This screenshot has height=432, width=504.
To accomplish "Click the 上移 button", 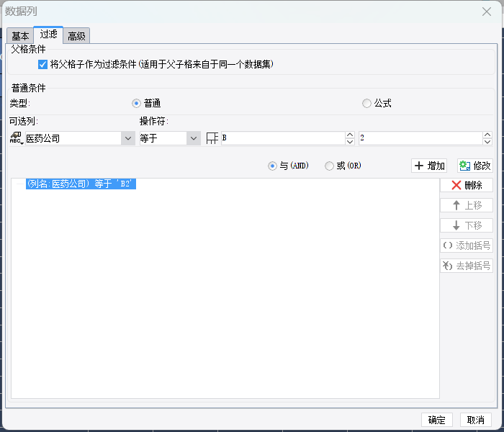I will [467, 205].
